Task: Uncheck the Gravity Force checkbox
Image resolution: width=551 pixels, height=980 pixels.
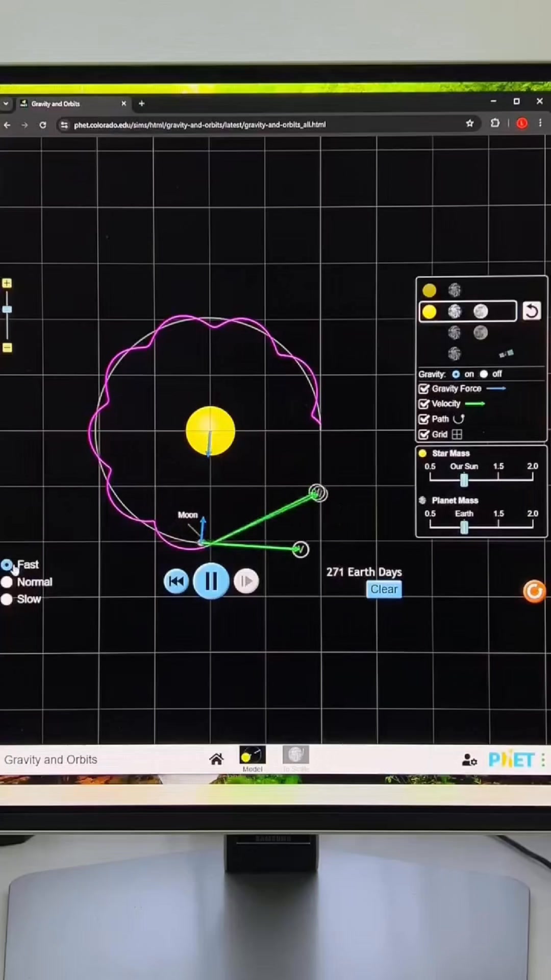Action: 424,389
